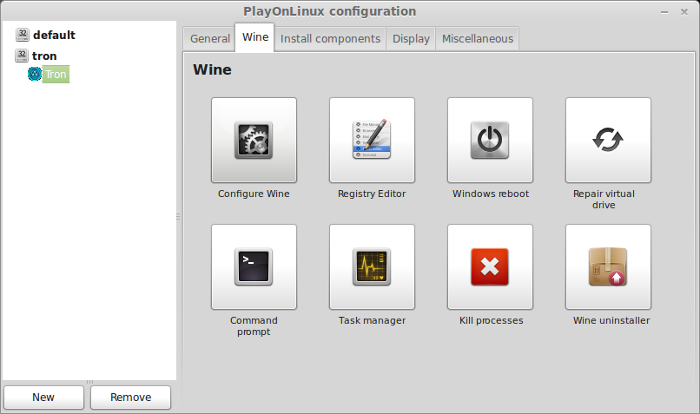Viewport: 700px width, 414px height.
Task: Launch the Registry Editor
Action: pos(372,140)
